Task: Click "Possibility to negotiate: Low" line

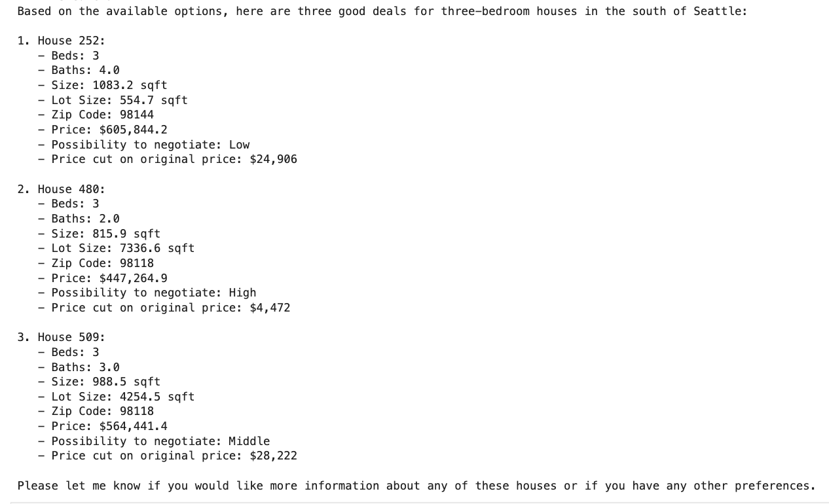Action: click(150, 145)
